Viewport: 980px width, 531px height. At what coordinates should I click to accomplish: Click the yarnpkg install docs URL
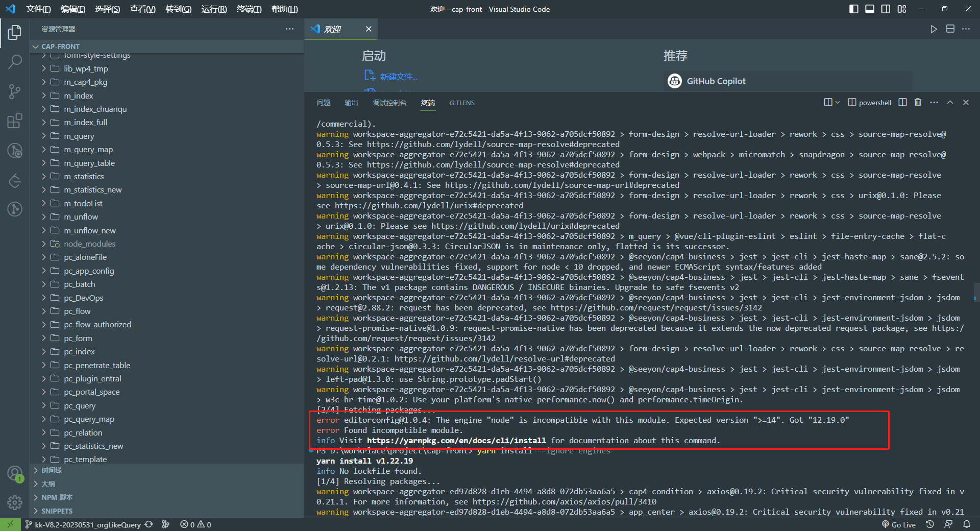tap(456, 440)
